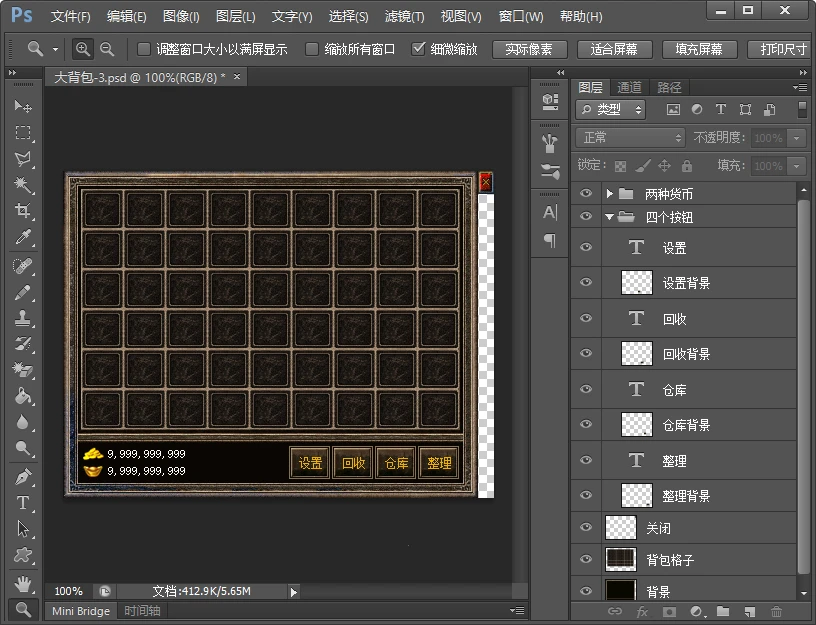Screen dimensions: 816x625
Task: Open the 窗口 menu
Action: tap(520, 17)
